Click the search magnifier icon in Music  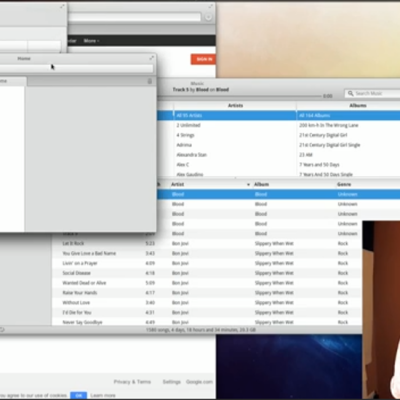350,93
